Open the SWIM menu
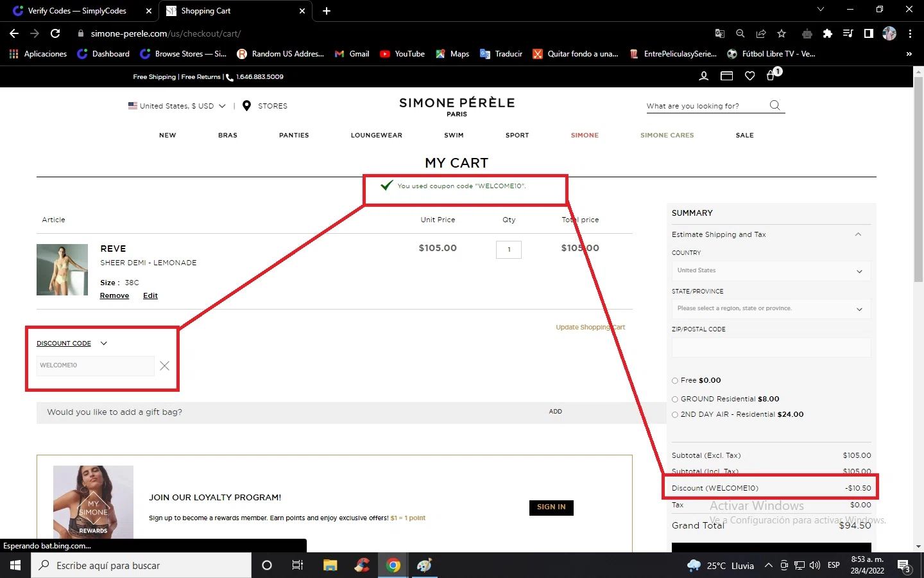Screen dimensions: 924x578 click(x=454, y=136)
